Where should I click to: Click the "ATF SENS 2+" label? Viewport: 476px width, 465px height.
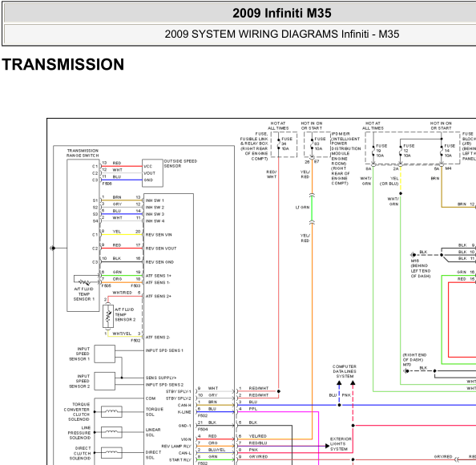click(158, 296)
